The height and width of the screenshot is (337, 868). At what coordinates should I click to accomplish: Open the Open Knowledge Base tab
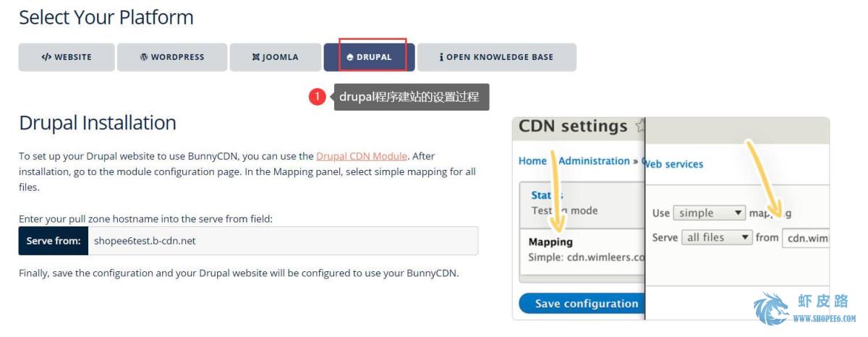pyautogui.click(x=497, y=57)
